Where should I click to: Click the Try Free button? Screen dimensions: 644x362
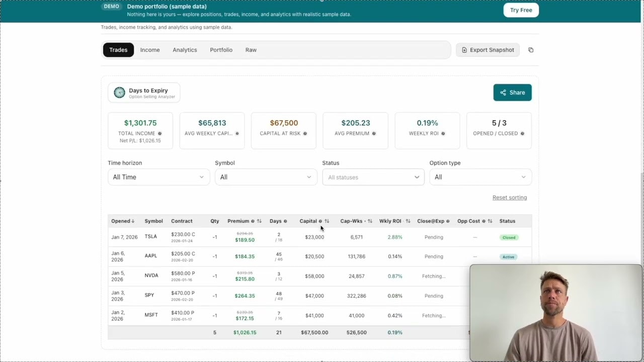point(521,10)
